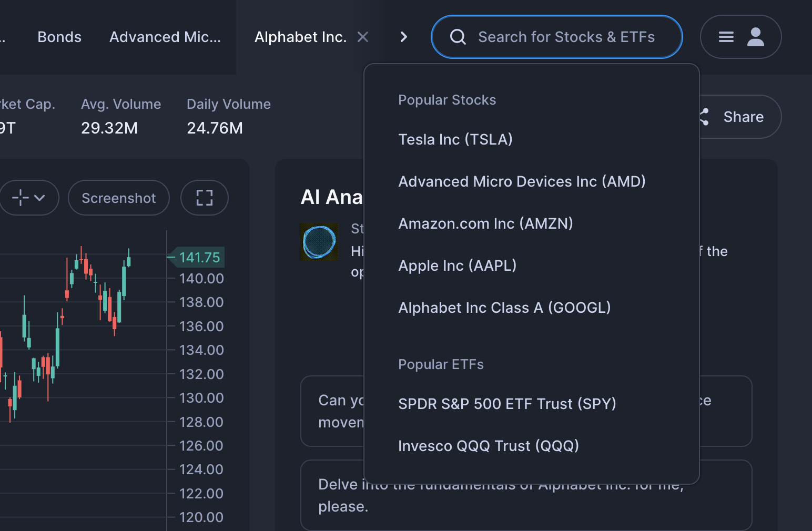Click the Popular ETFs heading

click(441, 364)
